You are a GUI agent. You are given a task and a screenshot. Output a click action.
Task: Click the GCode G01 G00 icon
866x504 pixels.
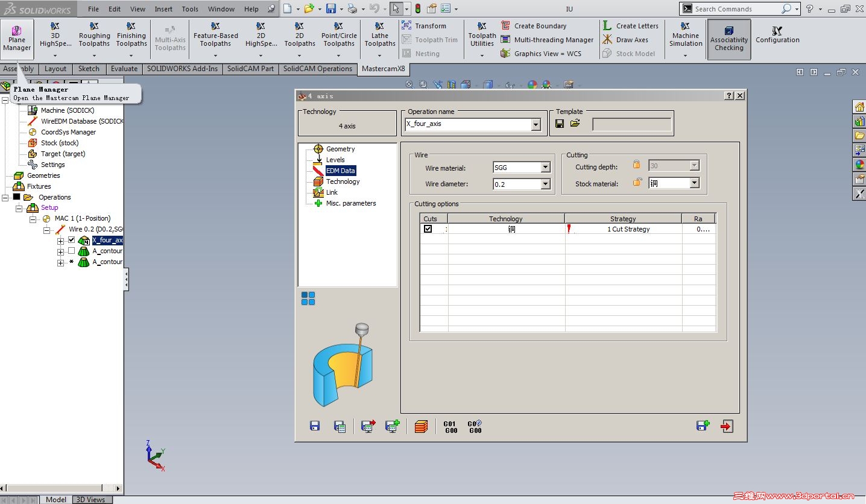point(450,427)
